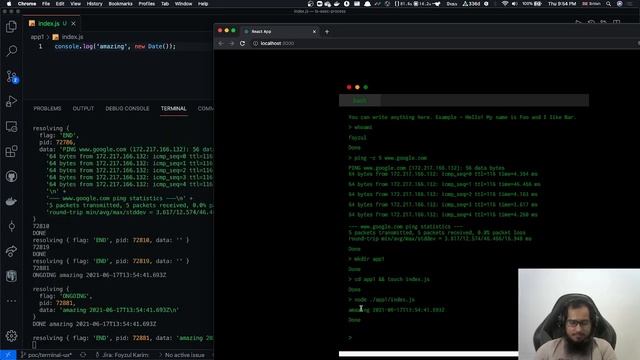Click the synchronize changes icon in status bar

point(83,355)
